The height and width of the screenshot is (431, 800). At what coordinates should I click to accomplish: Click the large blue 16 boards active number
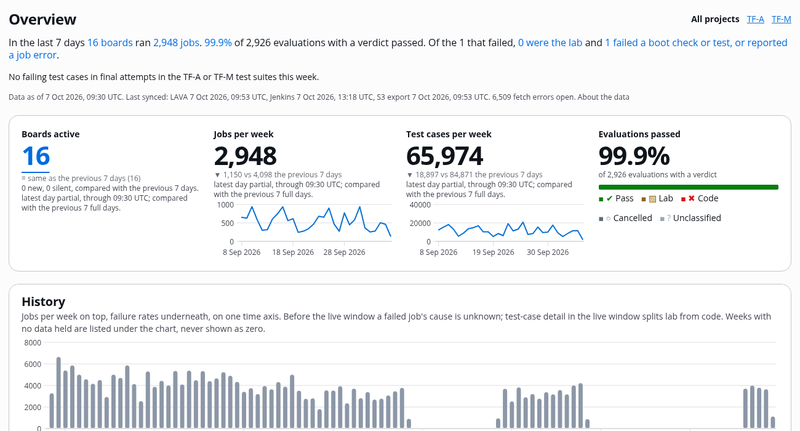(36, 156)
